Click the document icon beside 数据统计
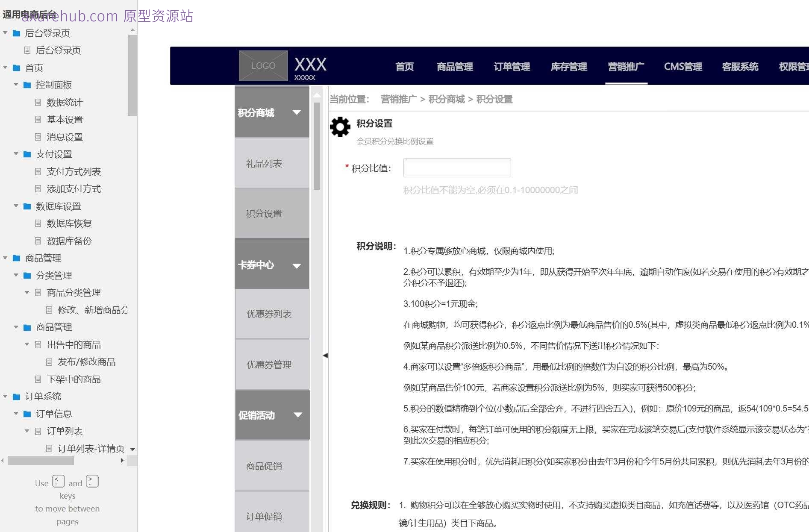 (38, 102)
